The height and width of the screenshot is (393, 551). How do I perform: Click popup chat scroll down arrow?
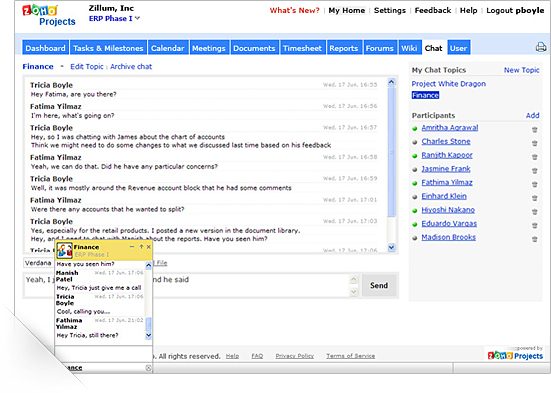coord(148,335)
